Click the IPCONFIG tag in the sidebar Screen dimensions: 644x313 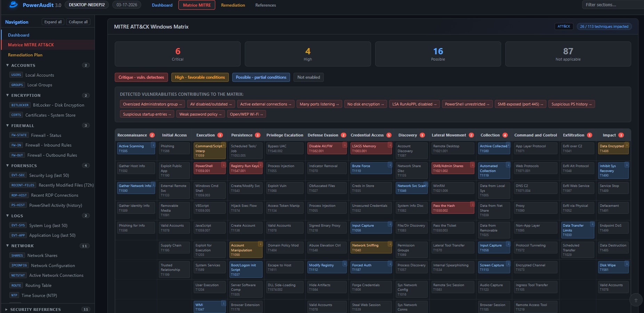click(x=19, y=265)
